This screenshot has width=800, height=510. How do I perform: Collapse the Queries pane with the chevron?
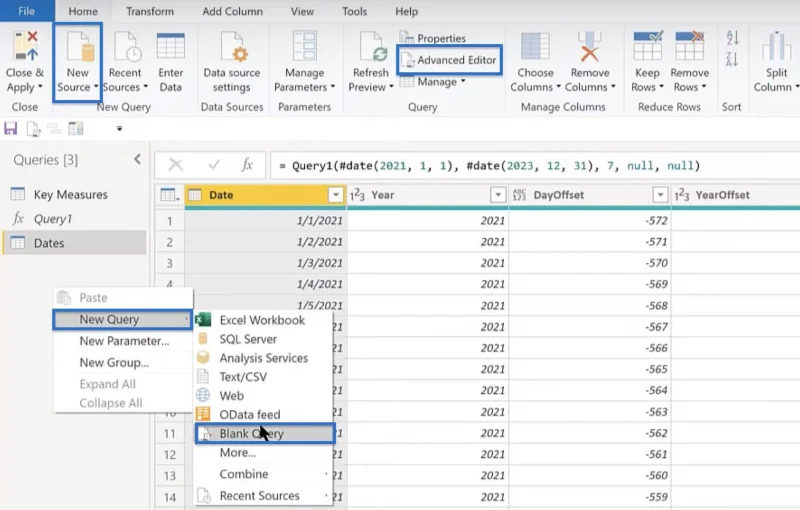pyautogui.click(x=137, y=159)
